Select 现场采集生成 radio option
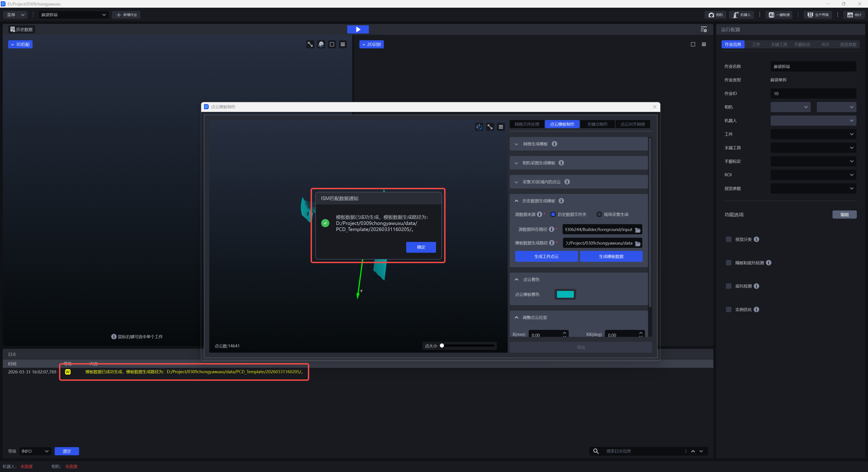Image resolution: width=868 pixels, height=472 pixels. click(599, 214)
